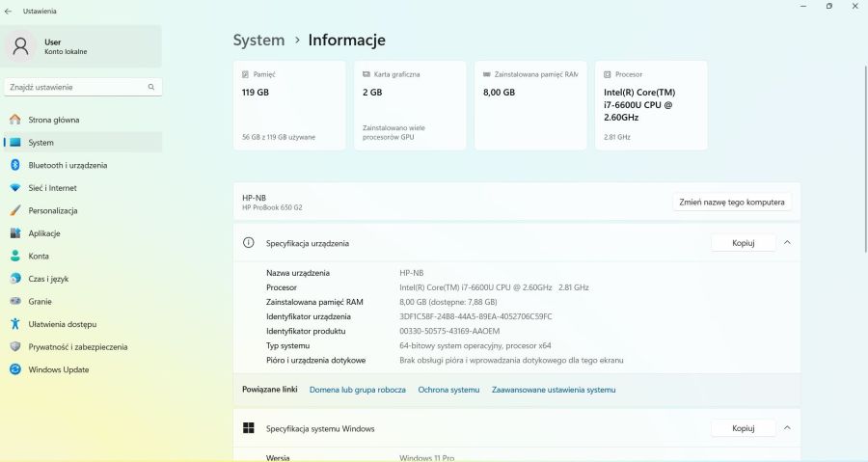Click the Strona główna house icon
The height and width of the screenshot is (462, 868).
[x=15, y=120]
